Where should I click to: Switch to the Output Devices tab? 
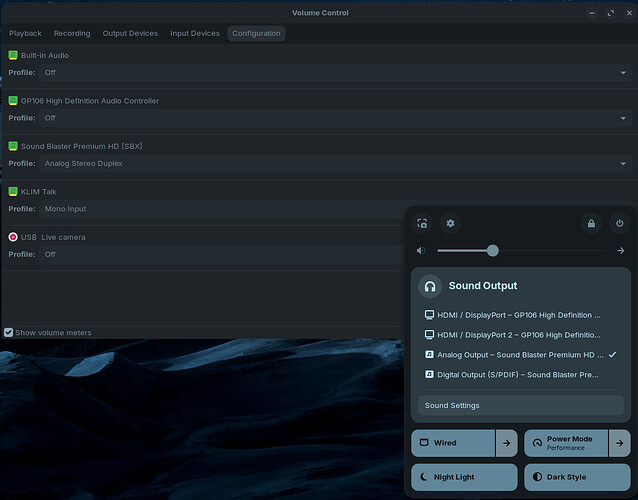130,33
